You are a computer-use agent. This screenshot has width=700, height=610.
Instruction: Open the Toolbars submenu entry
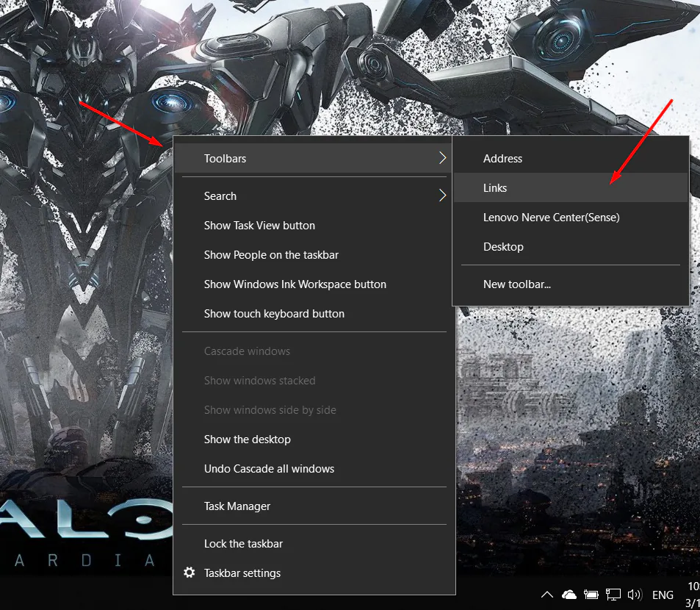click(x=314, y=158)
